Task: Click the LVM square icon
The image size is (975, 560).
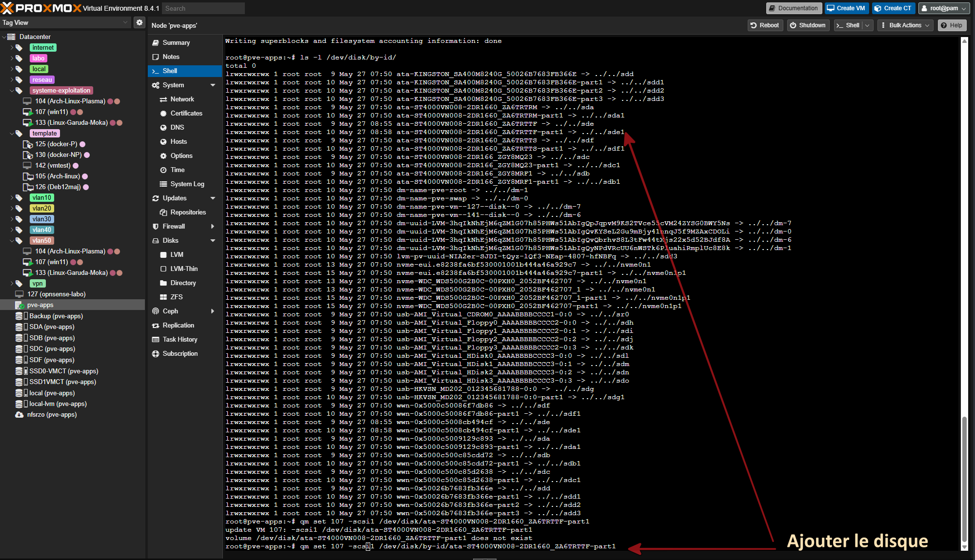Action: pyautogui.click(x=163, y=255)
